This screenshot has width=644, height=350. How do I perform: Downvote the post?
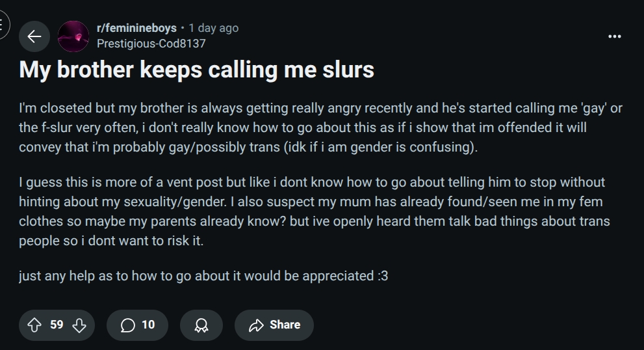click(x=79, y=325)
